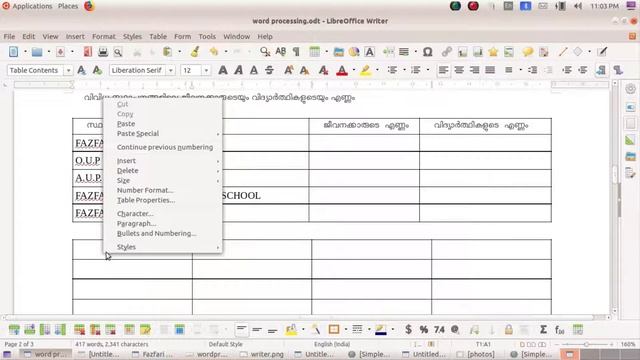Toggle Align Left paragraph button

pyautogui.click(x=443, y=70)
